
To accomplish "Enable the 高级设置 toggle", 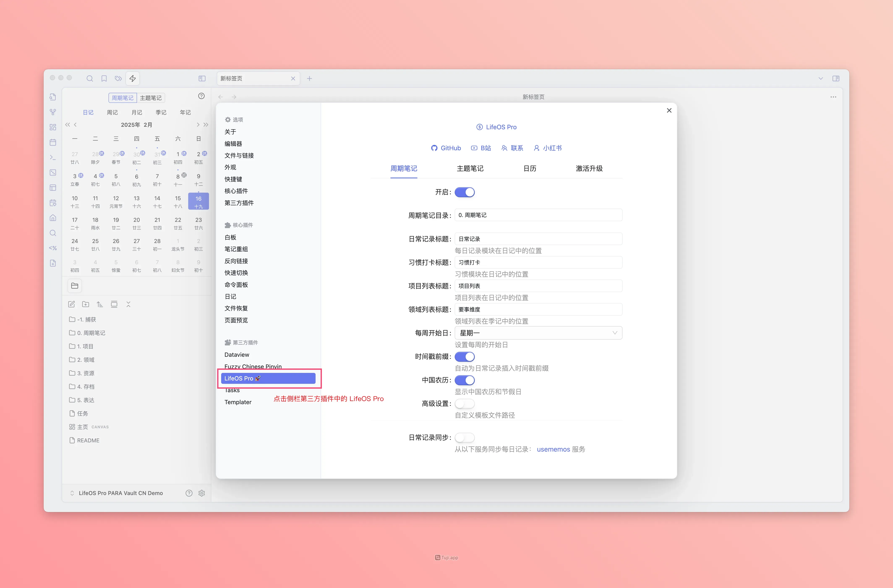I will [465, 404].
